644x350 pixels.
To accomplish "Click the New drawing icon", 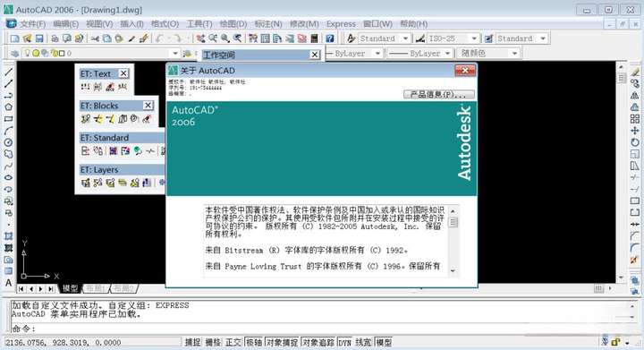I will tap(15, 38).
